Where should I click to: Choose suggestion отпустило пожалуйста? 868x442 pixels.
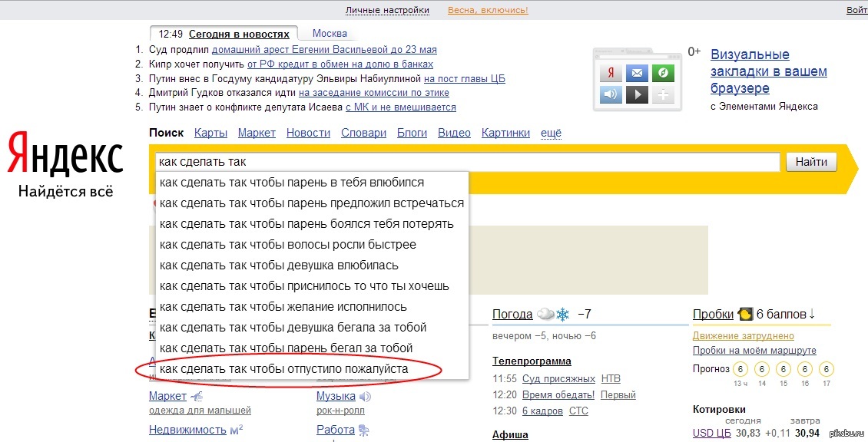pyautogui.click(x=312, y=369)
